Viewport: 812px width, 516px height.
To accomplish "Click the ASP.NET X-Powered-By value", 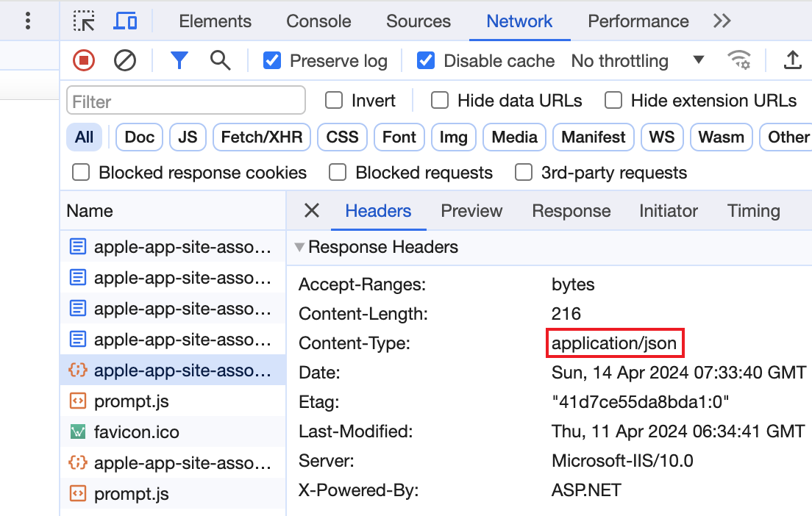I will 586,490.
